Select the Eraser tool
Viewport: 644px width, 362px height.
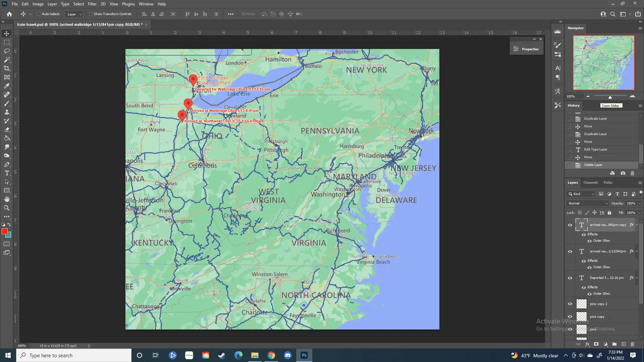coord(7,129)
